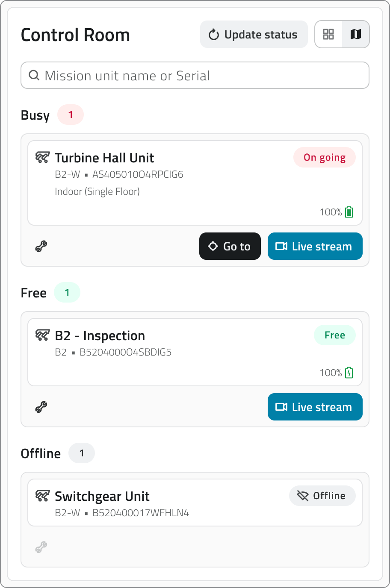Start Live stream for B2 - Inspection
390x588 pixels.
[x=315, y=407]
